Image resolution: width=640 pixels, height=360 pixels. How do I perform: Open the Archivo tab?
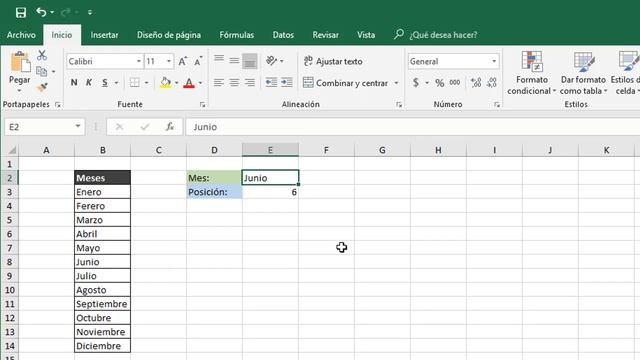(x=21, y=35)
